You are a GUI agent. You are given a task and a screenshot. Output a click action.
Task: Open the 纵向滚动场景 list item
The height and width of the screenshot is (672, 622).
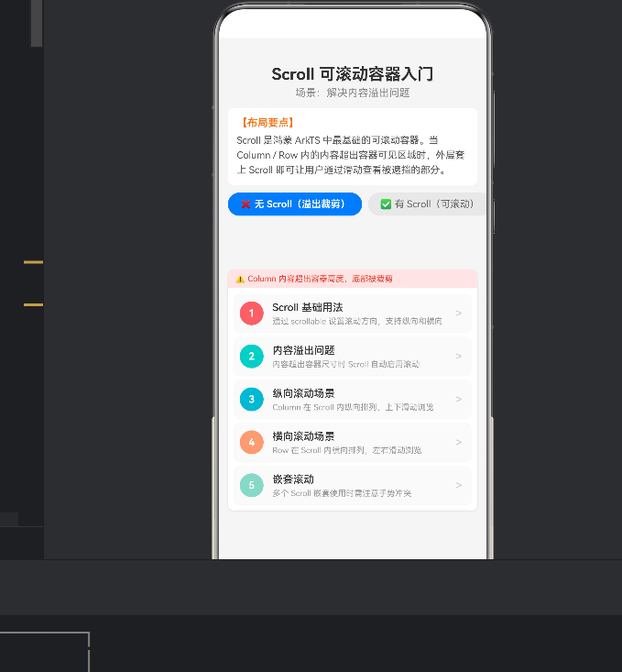(353, 399)
